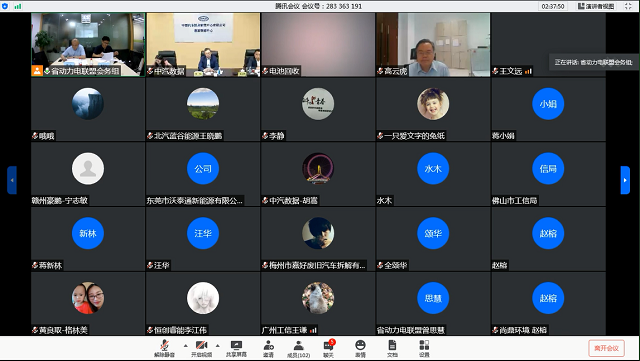Viewport: 640px width, 361px height.
Task: Go to the next page of participants
Action: 625,180
